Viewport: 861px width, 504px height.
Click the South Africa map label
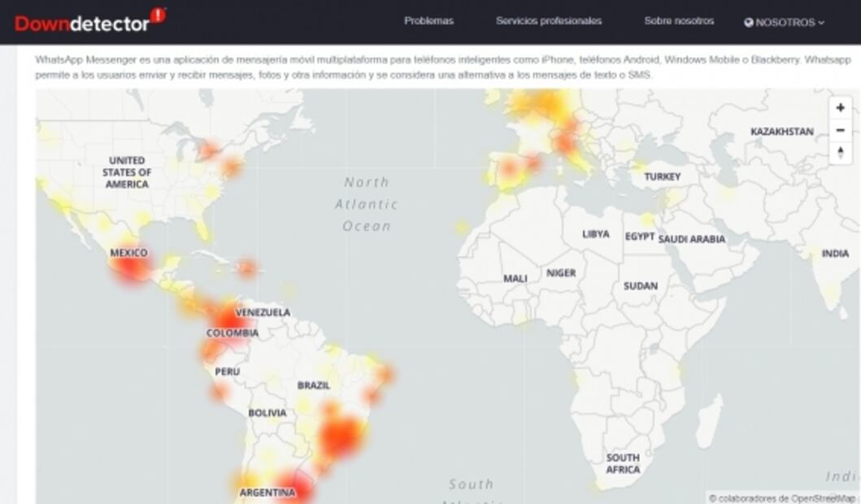click(622, 463)
